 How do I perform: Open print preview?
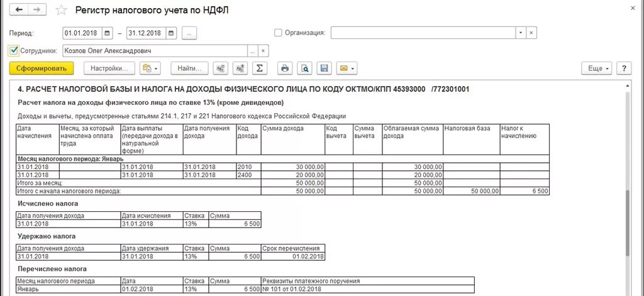click(305, 69)
